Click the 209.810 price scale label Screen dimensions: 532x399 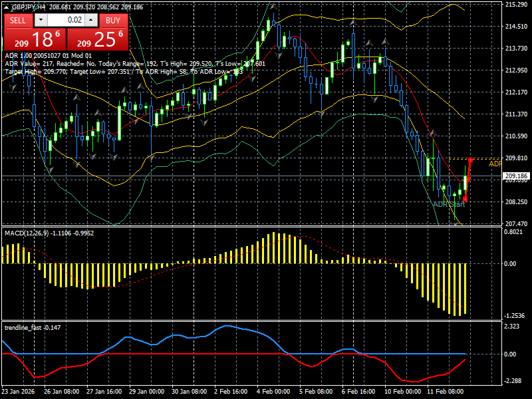516,158
